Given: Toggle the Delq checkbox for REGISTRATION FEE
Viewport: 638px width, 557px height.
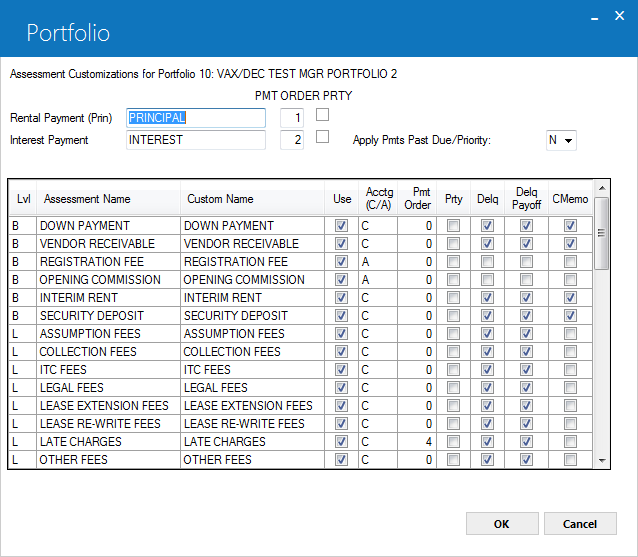Looking at the screenshot, I should click(487, 262).
